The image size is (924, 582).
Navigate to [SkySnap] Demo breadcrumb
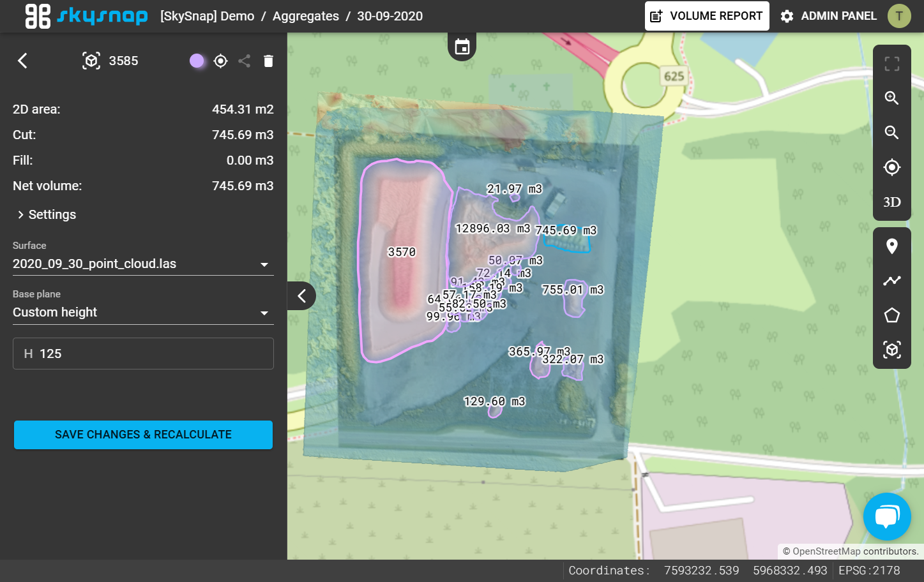click(x=208, y=16)
